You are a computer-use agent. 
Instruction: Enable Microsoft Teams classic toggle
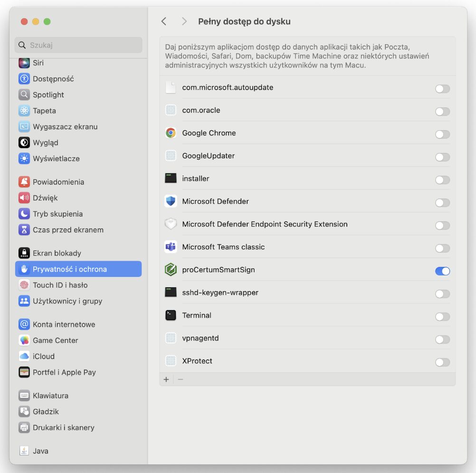(x=442, y=248)
